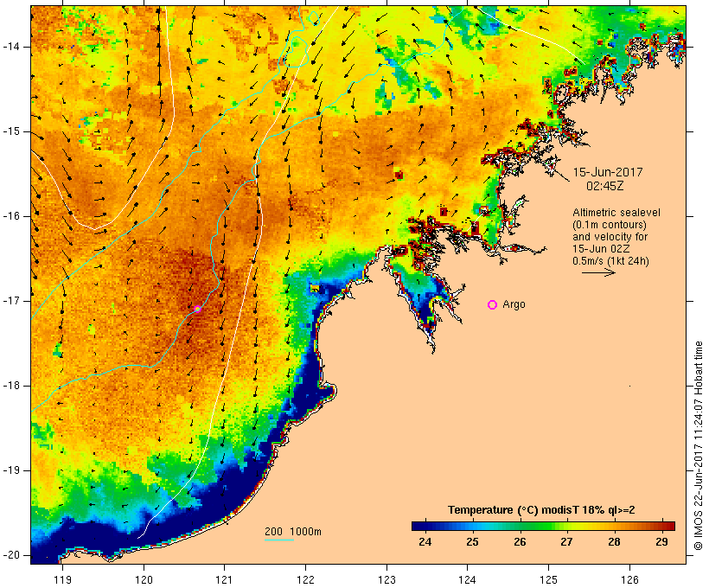Click the 'Temperature (°C) modisT 18% ql>=2' title

(x=541, y=510)
